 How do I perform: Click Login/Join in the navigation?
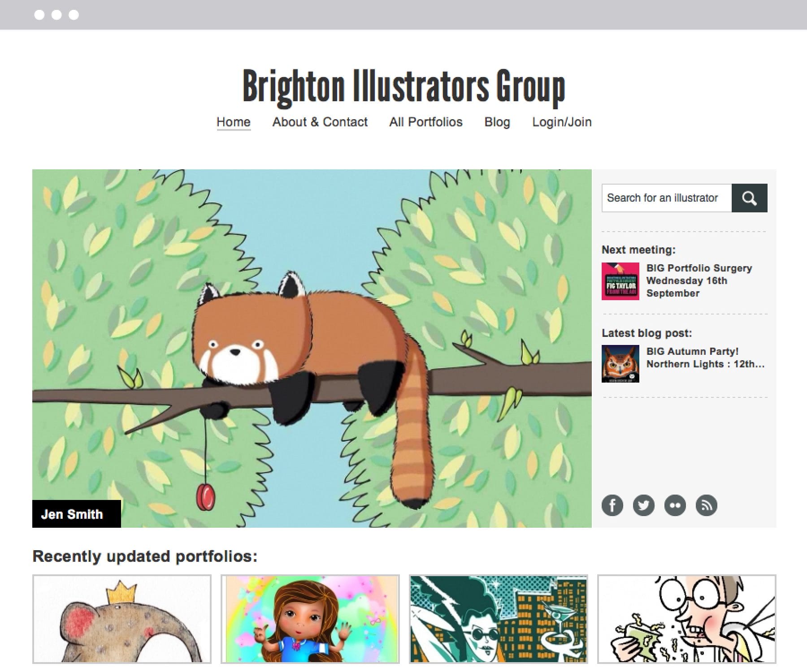click(x=561, y=122)
